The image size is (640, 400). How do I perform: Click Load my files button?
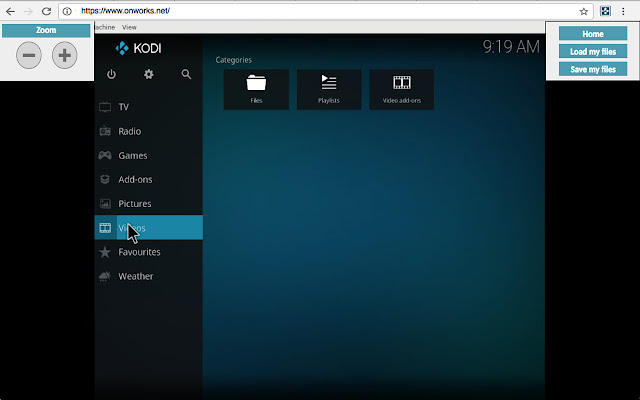coord(593,51)
